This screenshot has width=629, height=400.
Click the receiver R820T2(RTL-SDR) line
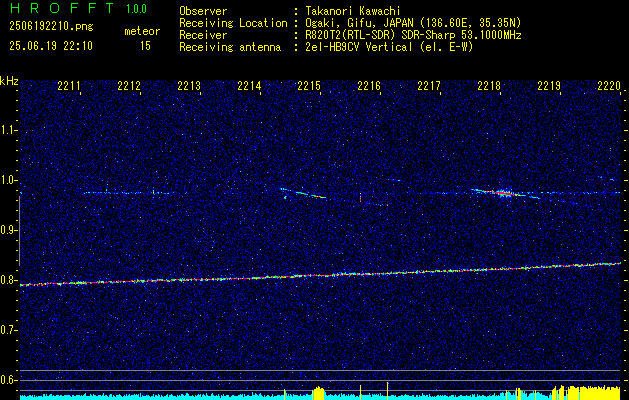click(413, 35)
